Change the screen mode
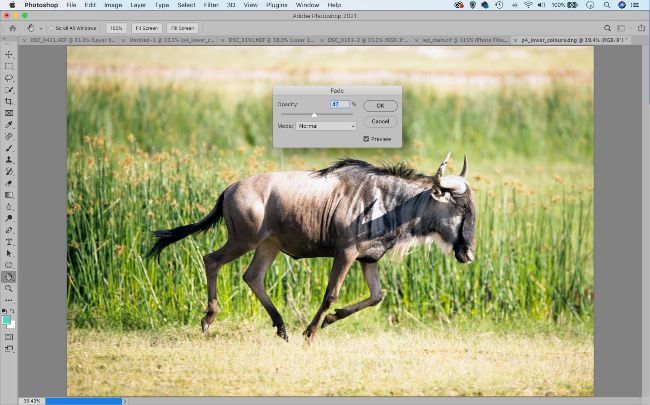The image size is (650, 405). point(9,349)
